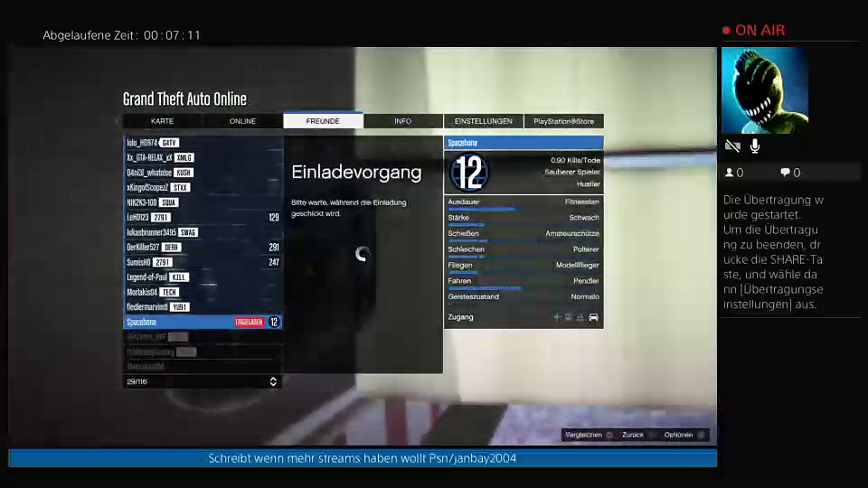The image size is (868, 488).
Task: Click the car icon in the Zugang row
Action: [x=593, y=317]
